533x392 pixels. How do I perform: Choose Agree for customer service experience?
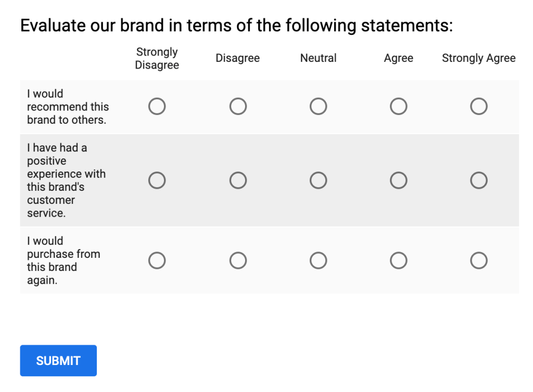399,180
